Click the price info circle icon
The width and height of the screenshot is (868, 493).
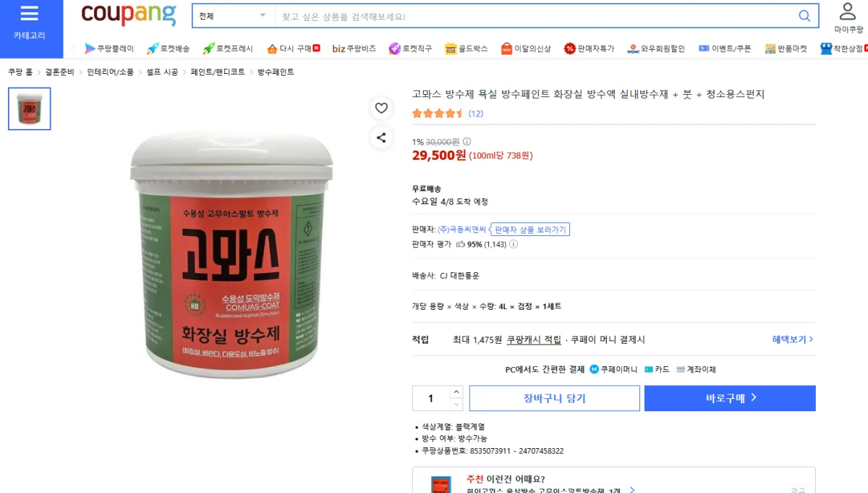(467, 142)
